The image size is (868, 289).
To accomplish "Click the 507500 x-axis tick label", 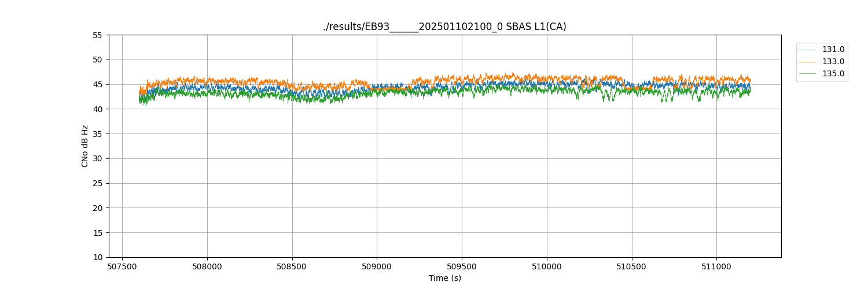I will coord(122,266).
